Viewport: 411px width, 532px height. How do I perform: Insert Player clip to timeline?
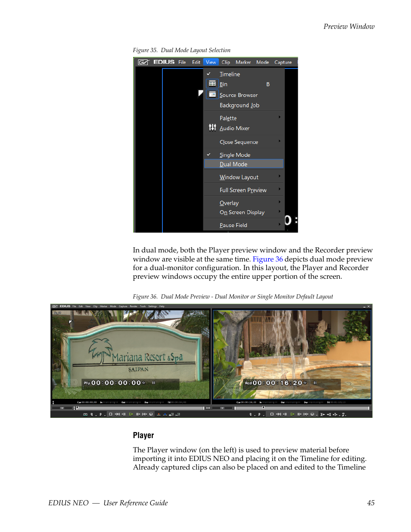pos(159,414)
